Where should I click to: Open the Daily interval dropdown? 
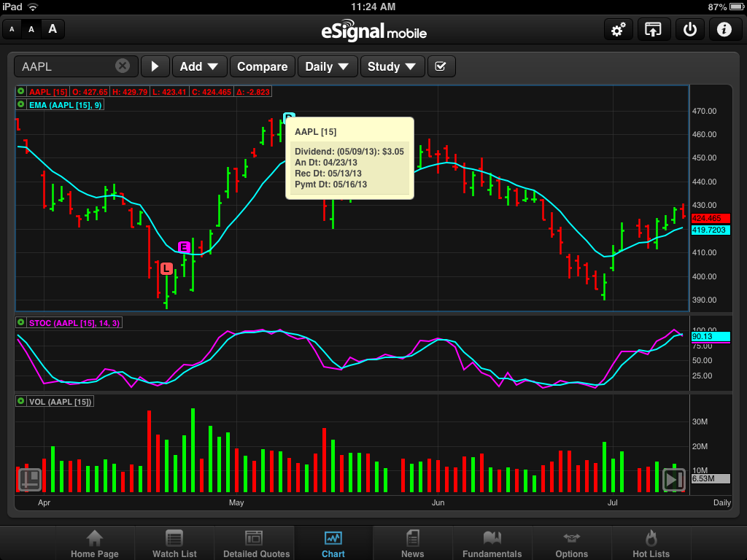[328, 66]
